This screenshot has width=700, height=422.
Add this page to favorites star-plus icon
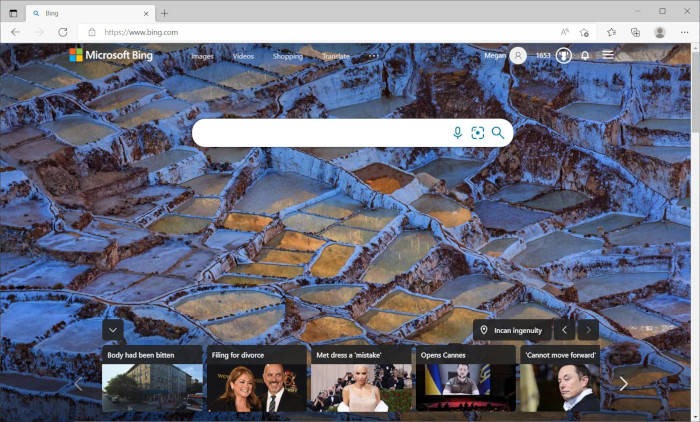pos(584,32)
